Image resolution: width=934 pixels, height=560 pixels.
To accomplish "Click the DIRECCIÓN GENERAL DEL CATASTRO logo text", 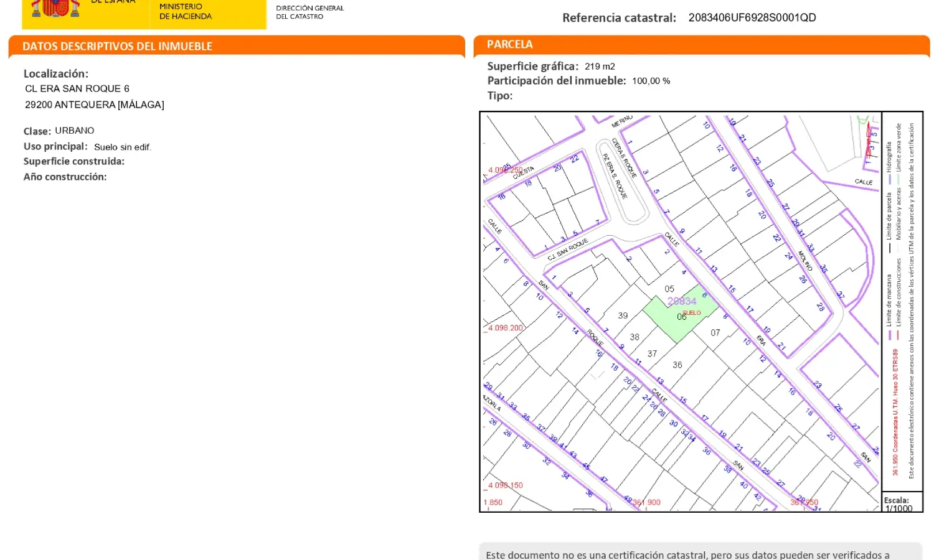I will click(x=310, y=11).
